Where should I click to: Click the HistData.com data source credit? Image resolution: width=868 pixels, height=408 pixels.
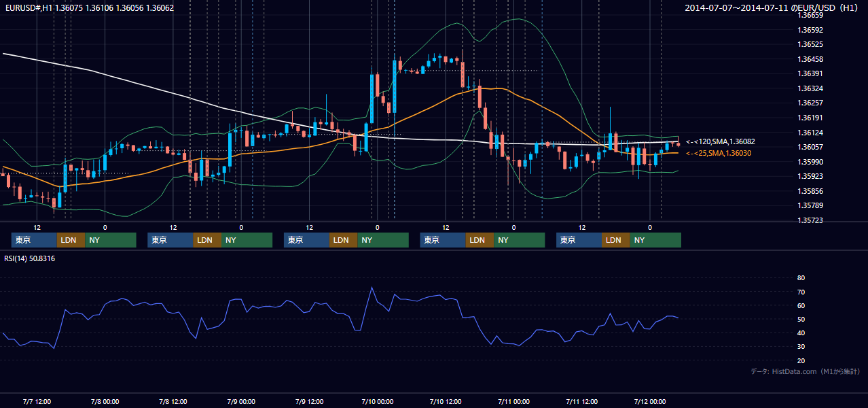(806, 371)
